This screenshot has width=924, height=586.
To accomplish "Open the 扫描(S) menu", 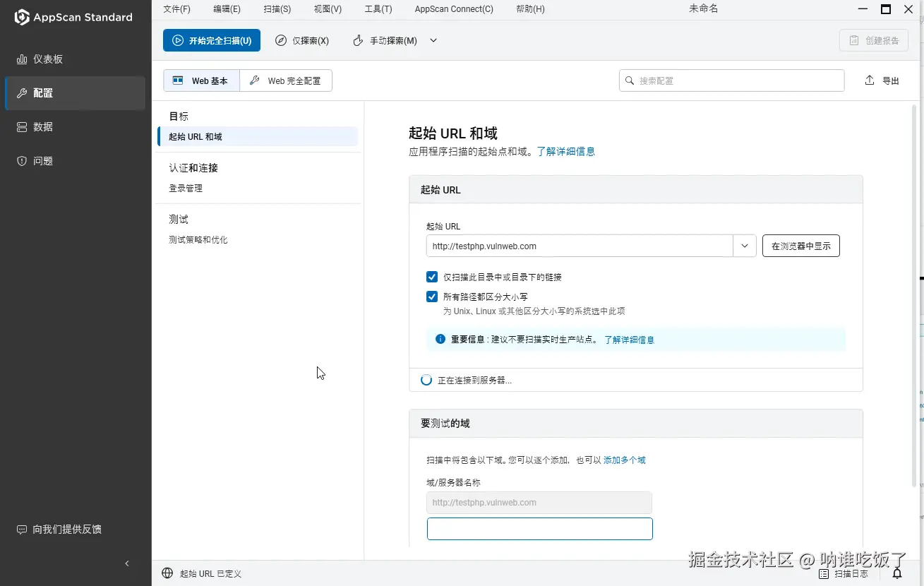I will [x=277, y=9].
